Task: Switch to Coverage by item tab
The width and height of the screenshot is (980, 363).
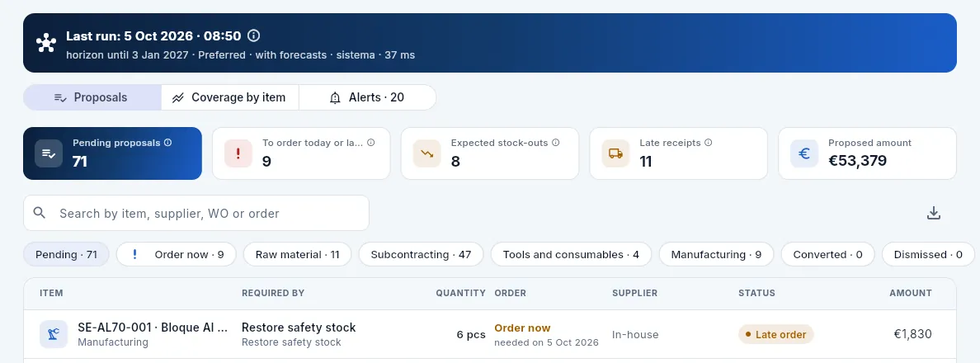Action: [230, 97]
